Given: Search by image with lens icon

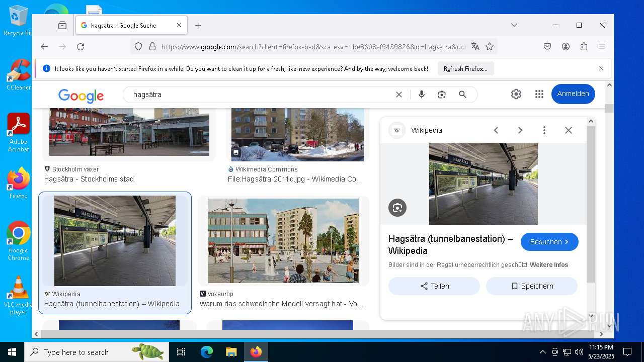Looking at the screenshot, I should tap(442, 95).
